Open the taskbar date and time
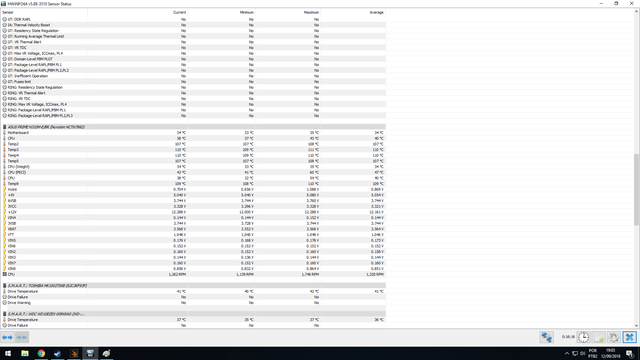This screenshot has height=360, width=640. [611, 353]
